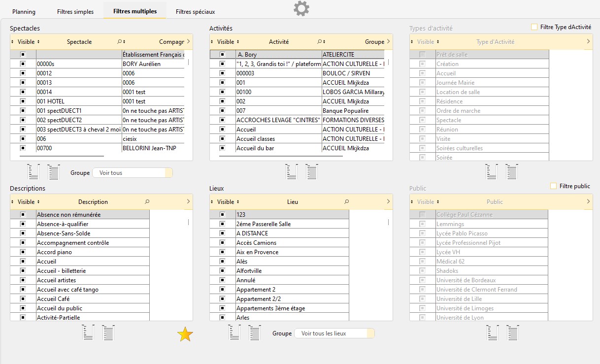Expand Spectacles table columns with right chevron
This screenshot has height=364, width=600.
point(188,42)
